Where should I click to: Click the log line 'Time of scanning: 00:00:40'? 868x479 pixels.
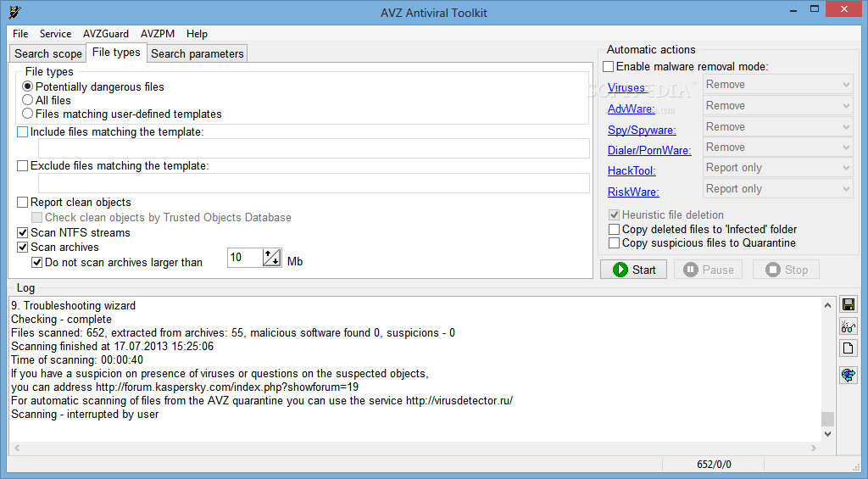pyautogui.click(x=77, y=360)
